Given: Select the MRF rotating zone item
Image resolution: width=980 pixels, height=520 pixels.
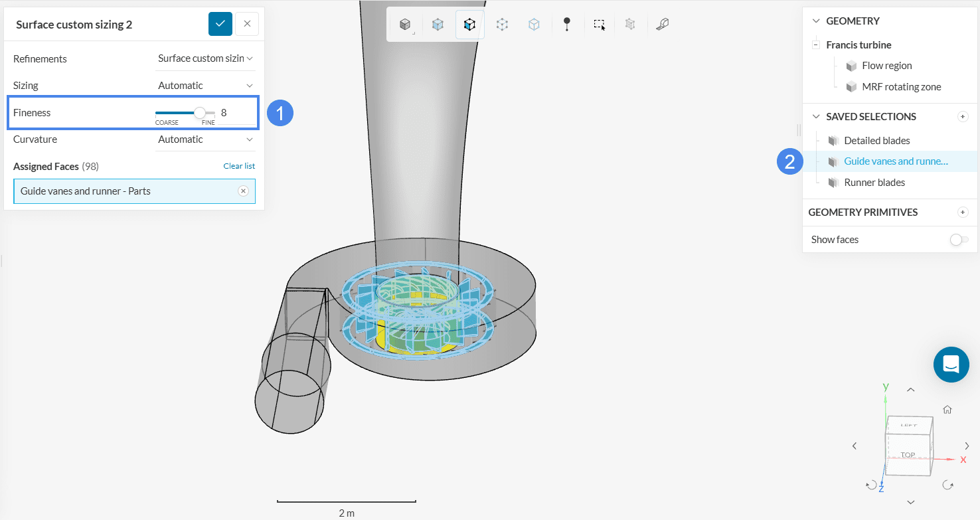Looking at the screenshot, I should click(901, 87).
